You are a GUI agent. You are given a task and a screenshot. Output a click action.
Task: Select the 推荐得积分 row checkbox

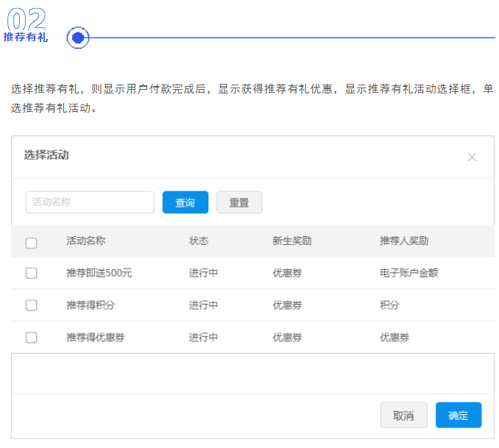[31, 305]
